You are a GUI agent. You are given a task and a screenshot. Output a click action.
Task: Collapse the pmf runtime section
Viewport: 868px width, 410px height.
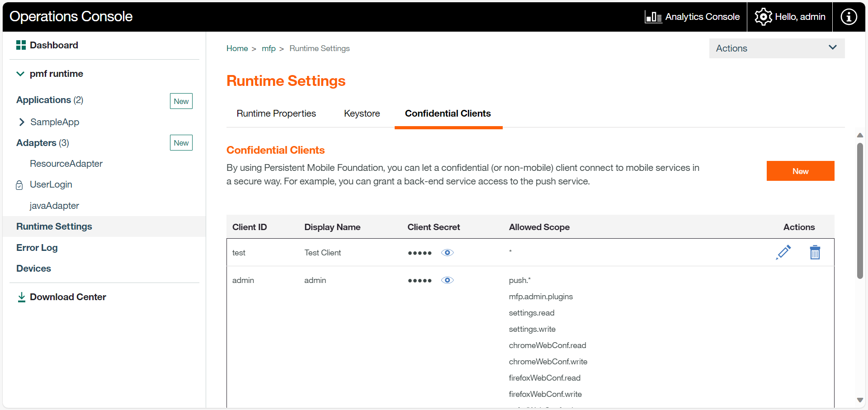(20, 74)
